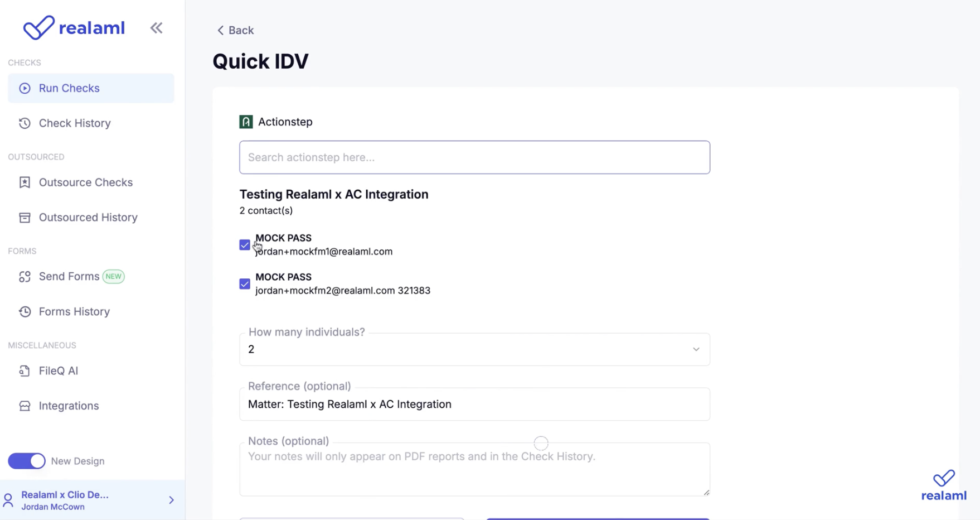The width and height of the screenshot is (980, 520).
Task: Open the How many individuals dropdown
Action: point(474,349)
